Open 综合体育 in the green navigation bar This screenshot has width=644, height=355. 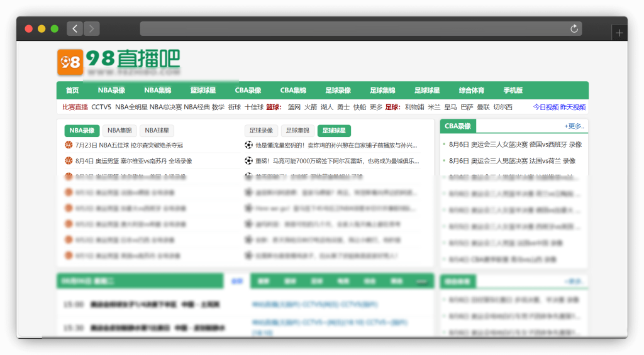pos(472,90)
